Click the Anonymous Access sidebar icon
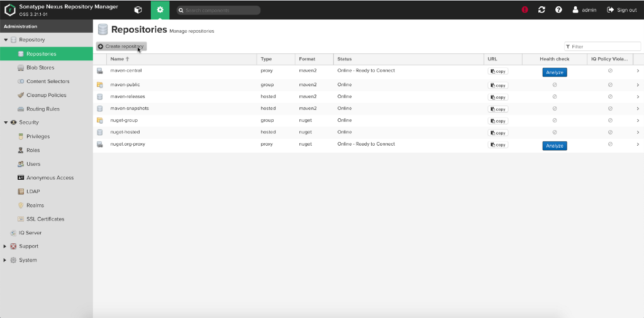The width and height of the screenshot is (644, 318). [x=21, y=178]
